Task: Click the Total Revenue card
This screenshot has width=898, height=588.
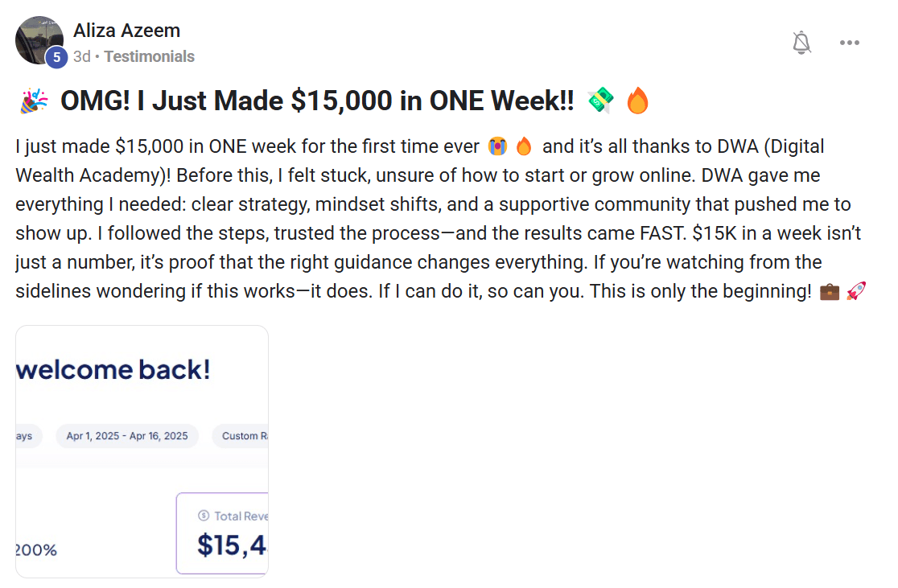Action: click(x=223, y=532)
